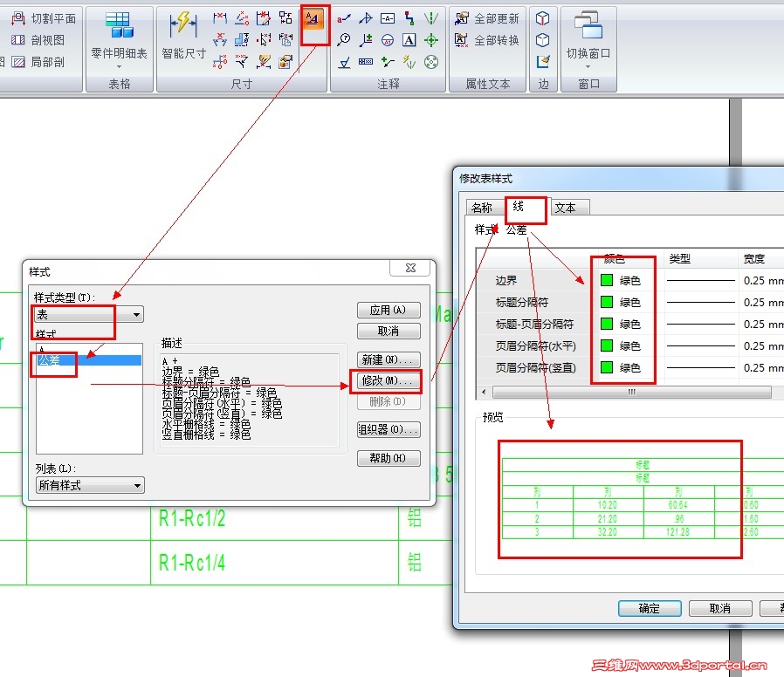
Task: Select the Text 'A' annotation tool
Action: pos(409,40)
